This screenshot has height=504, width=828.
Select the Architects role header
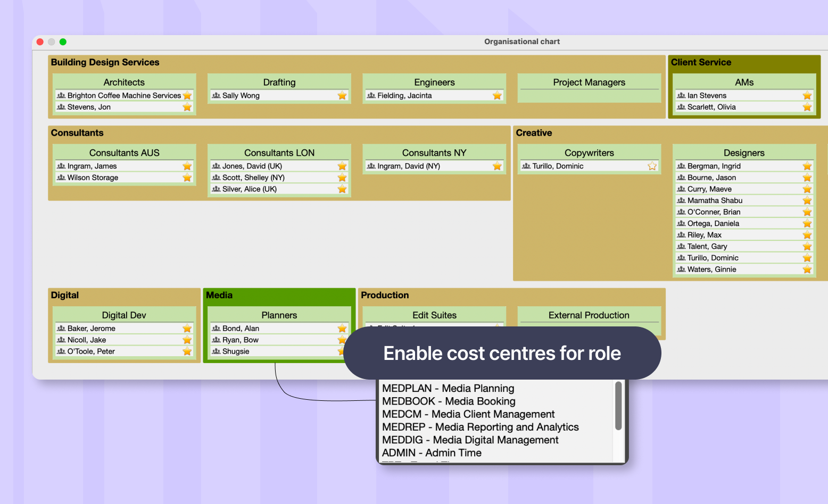124,82
